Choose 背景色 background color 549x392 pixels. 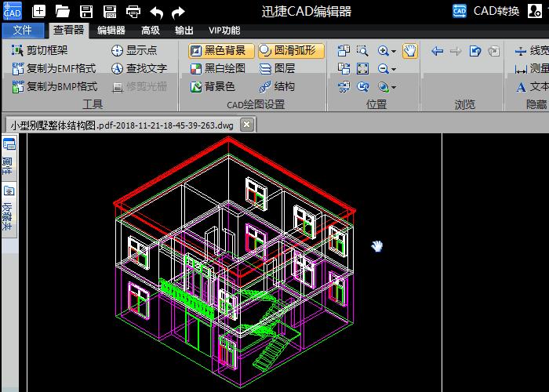pyautogui.click(x=212, y=86)
